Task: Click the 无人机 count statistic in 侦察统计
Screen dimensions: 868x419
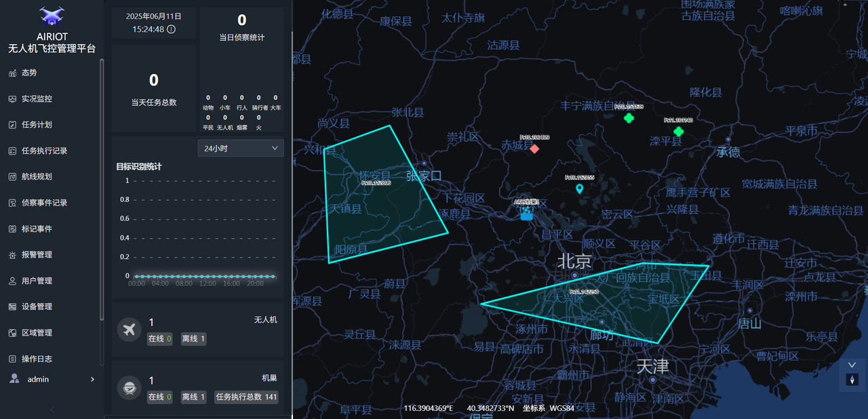Action: click(x=225, y=122)
